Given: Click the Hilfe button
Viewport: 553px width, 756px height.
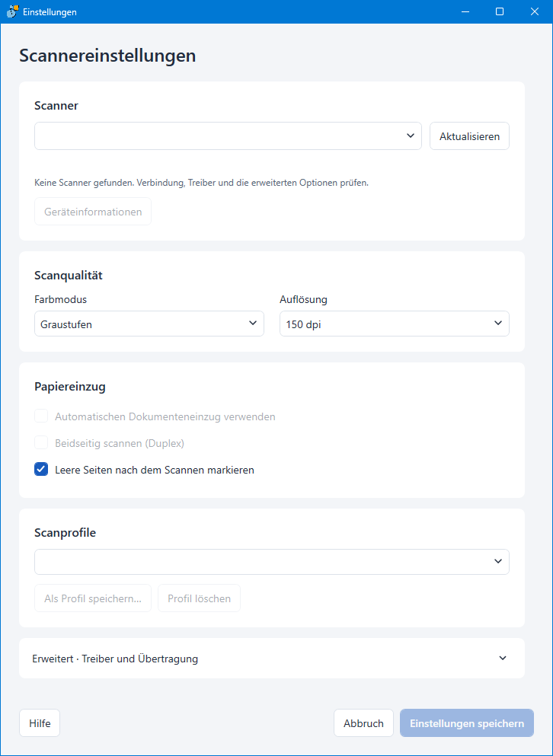Looking at the screenshot, I should tap(40, 723).
